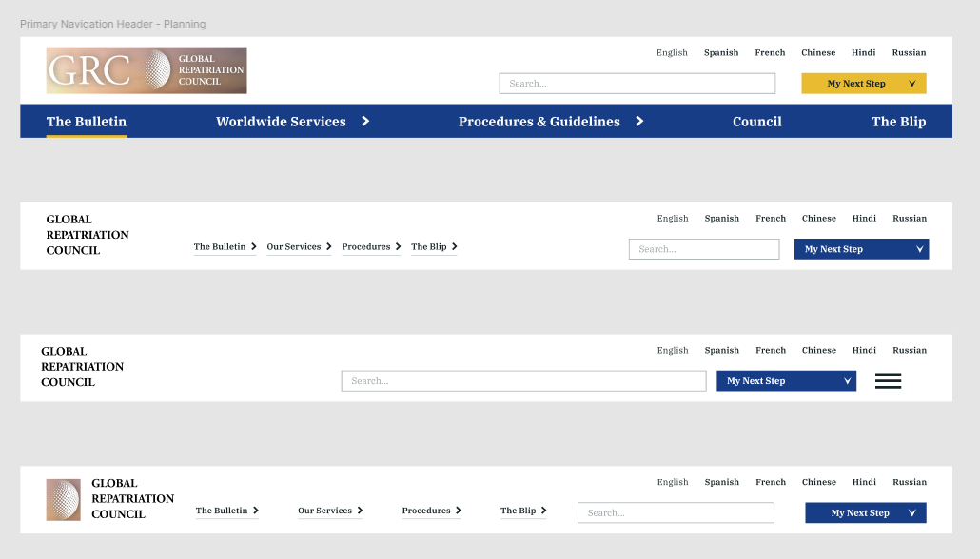The image size is (980, 559).
Task: Select Hindi in the first header
Action: pyautogui.click(x=864, y=52)
